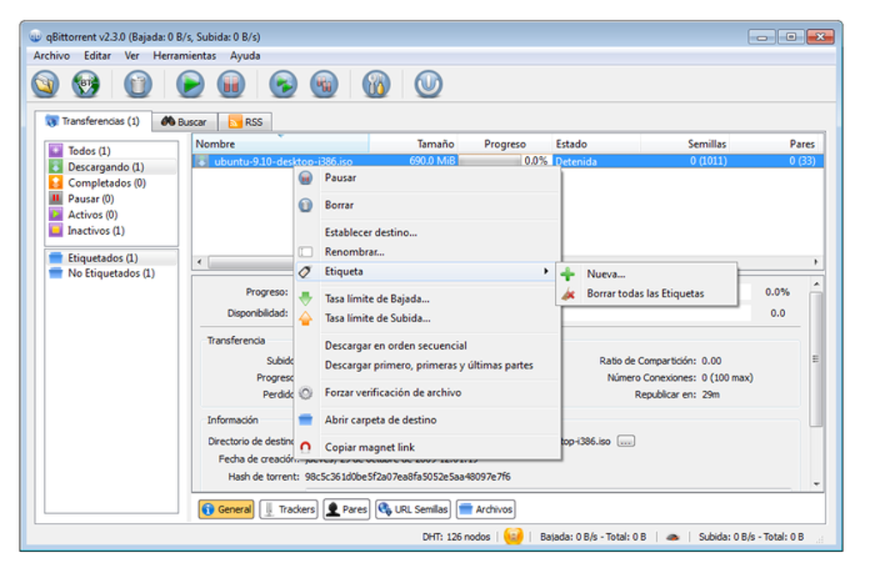Choose Tasa límite de Bajada...
Screen dimensions: 875x588
coord(427,299)
